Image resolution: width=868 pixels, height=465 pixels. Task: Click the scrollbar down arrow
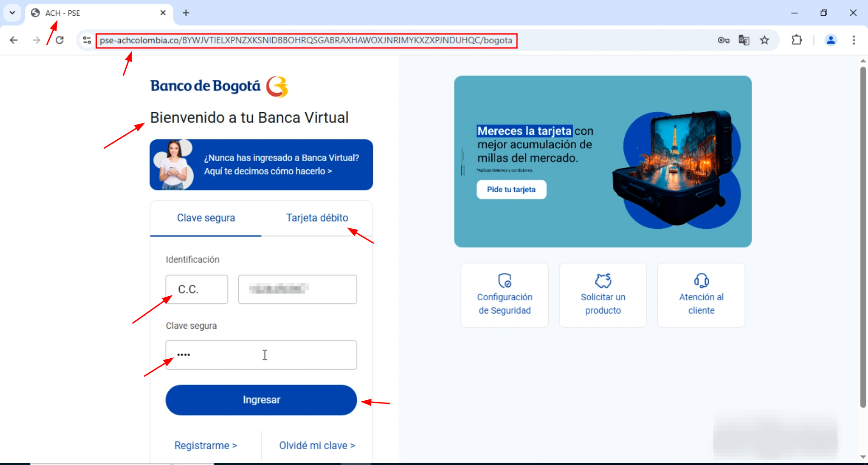(x=863, y=457)
